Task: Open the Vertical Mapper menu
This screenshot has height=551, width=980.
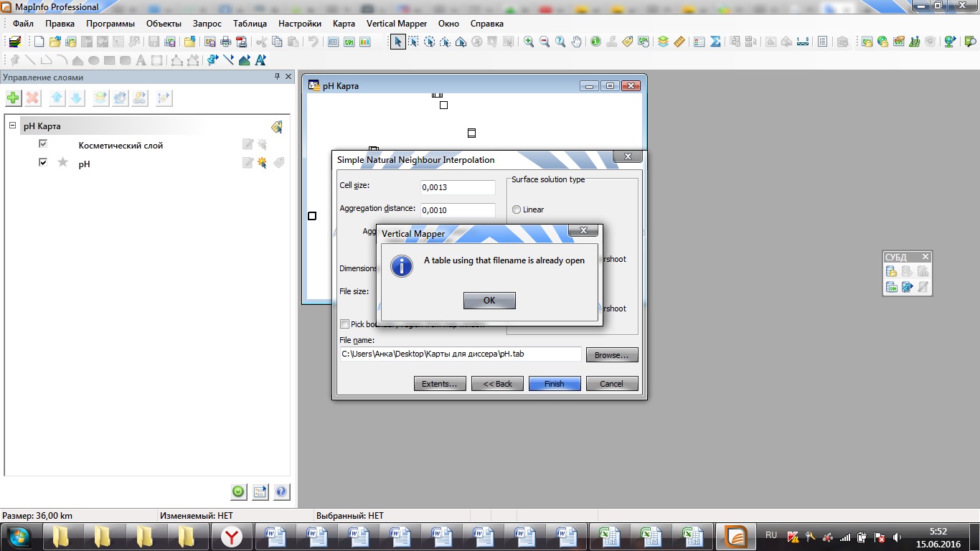Action: coord(396,24)
